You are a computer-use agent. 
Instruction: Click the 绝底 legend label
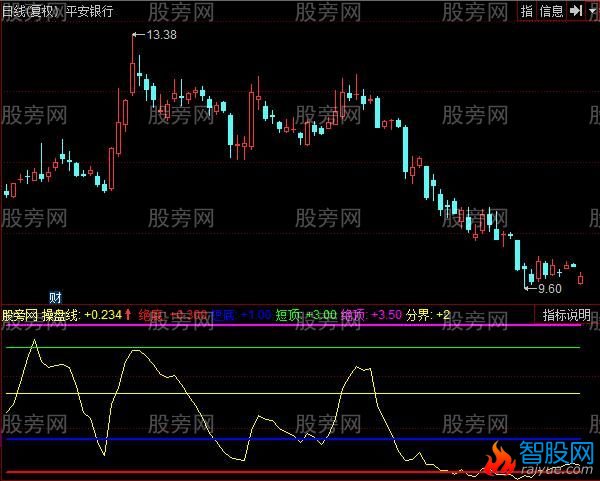pos(173,315)
